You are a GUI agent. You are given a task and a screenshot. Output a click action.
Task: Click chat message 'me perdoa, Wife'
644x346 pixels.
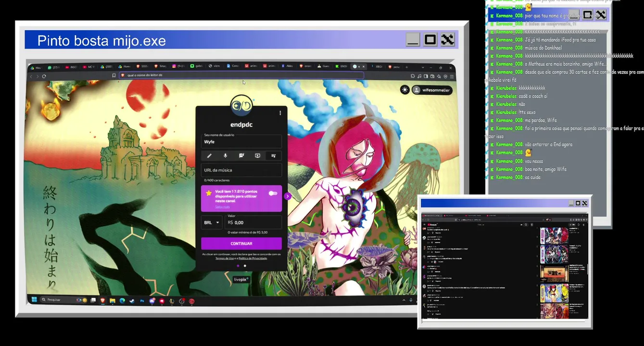click(541, 121)
